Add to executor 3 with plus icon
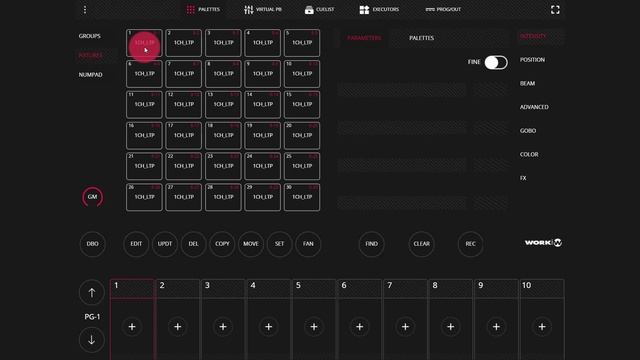The height and width of the screenshot is (360, 640). pyautogui.click(x=223, y=327)
